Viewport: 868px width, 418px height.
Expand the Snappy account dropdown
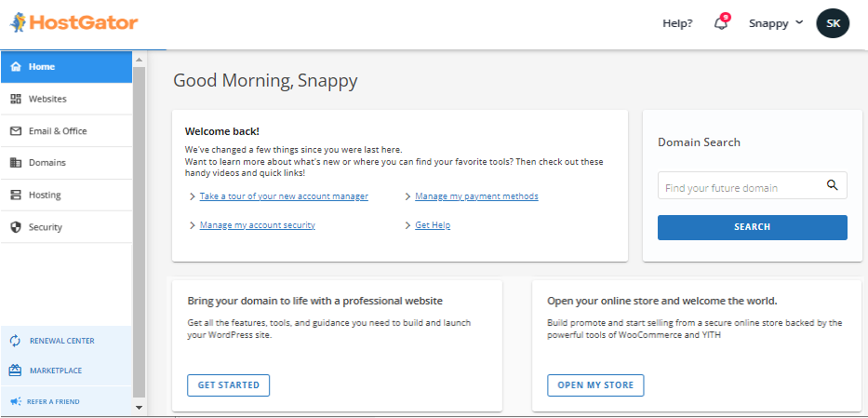click(776, 23)
